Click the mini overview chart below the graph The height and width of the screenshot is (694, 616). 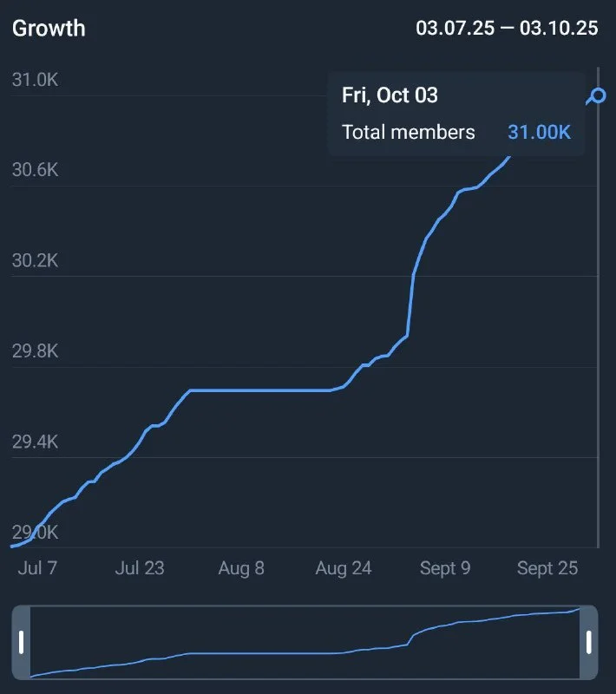304,642
